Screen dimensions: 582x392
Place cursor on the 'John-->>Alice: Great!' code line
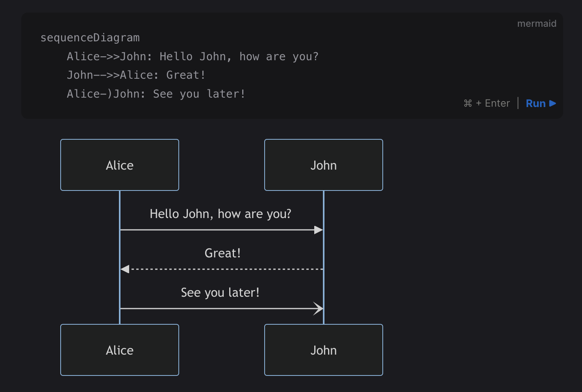pos(136,75)
